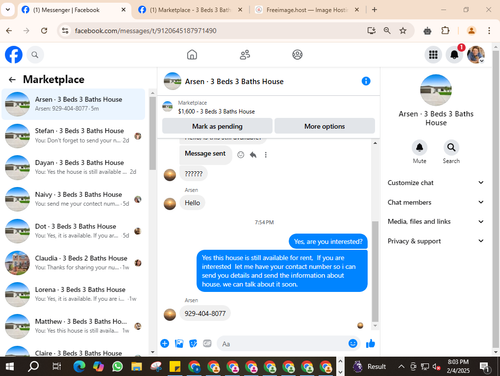Open Stefan - 3 Beds 3 Baths conversation

coord(73,135)
